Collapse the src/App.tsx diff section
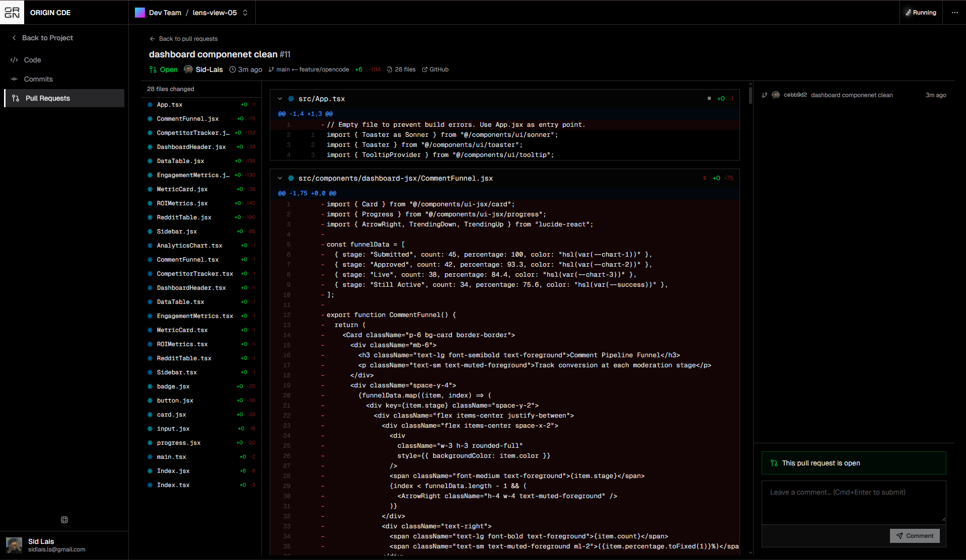Viewport: 966px width, 560px height. [x=280, y=99]
